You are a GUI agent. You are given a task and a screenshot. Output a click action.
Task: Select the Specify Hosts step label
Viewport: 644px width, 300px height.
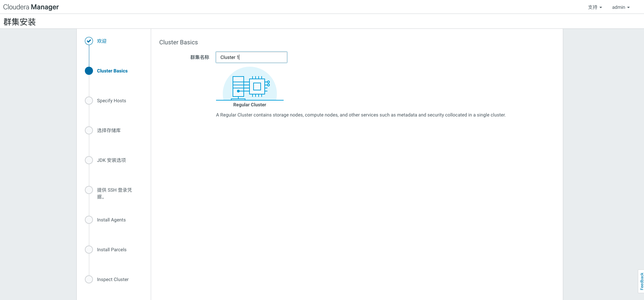112,101
